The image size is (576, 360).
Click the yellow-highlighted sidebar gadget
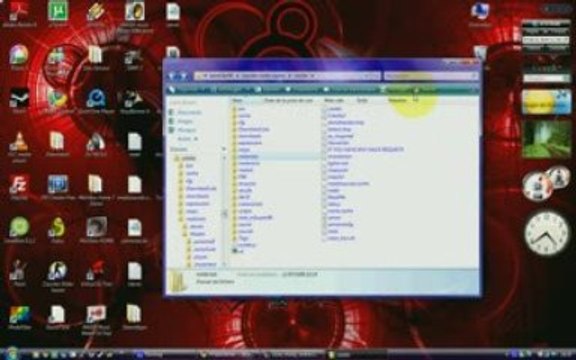coord(546,102)
